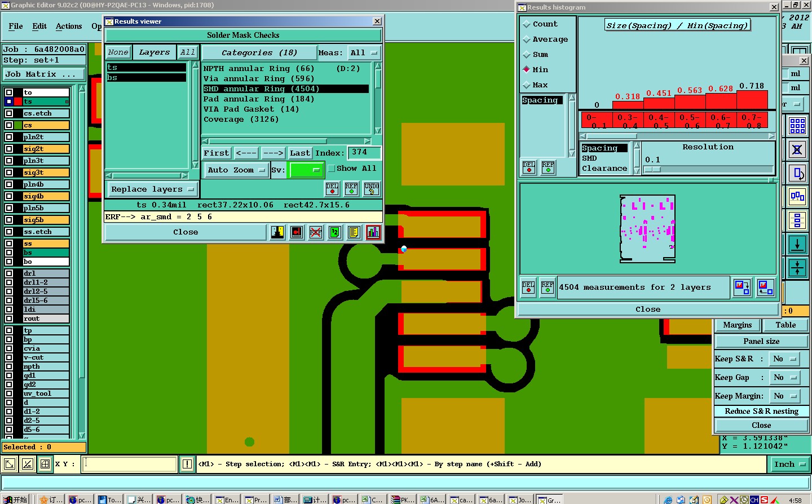This screenshot has width=812, height=504.
Task: Open the Edit menu
Action: pos(39,26)
